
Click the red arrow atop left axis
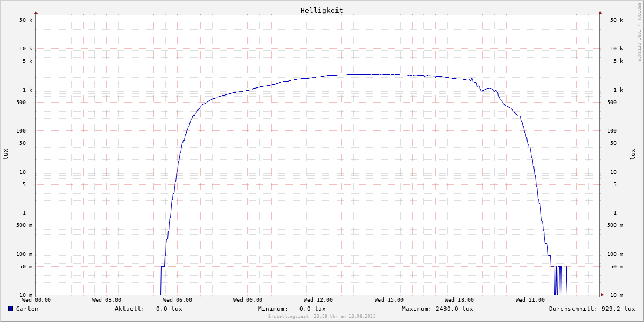pyautogui.click(x=36, y=12)
